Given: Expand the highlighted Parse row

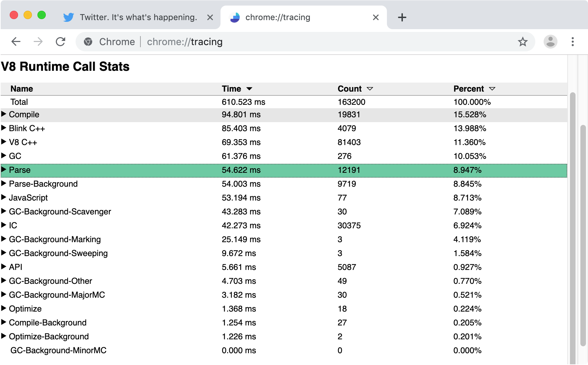Looking at the screenshot, I should (4, 169).
